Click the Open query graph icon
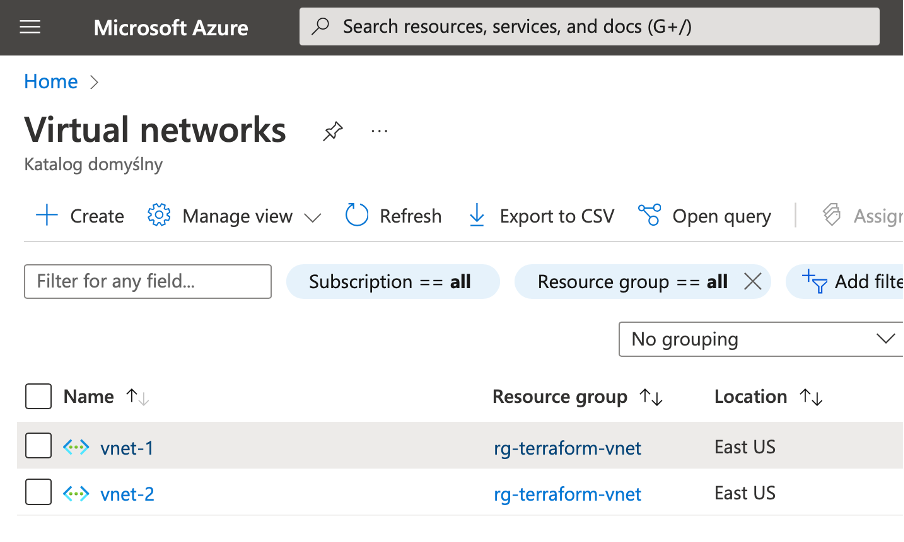The image size is (904, 542). click(x=650, y=215)
